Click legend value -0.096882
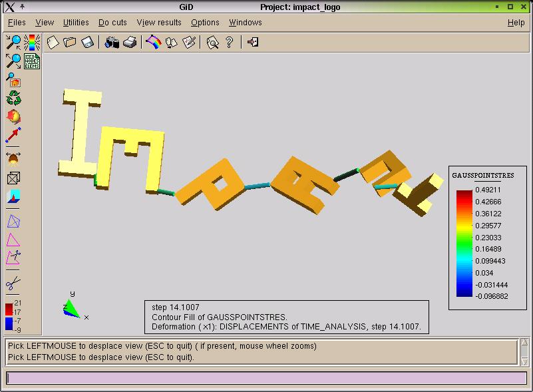The height and width of the screenshot is (392, 533). (492, 296)
